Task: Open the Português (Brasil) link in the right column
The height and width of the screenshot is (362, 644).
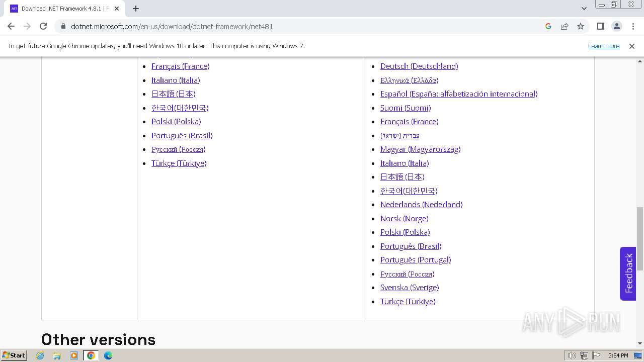Action: pos(411,246)
